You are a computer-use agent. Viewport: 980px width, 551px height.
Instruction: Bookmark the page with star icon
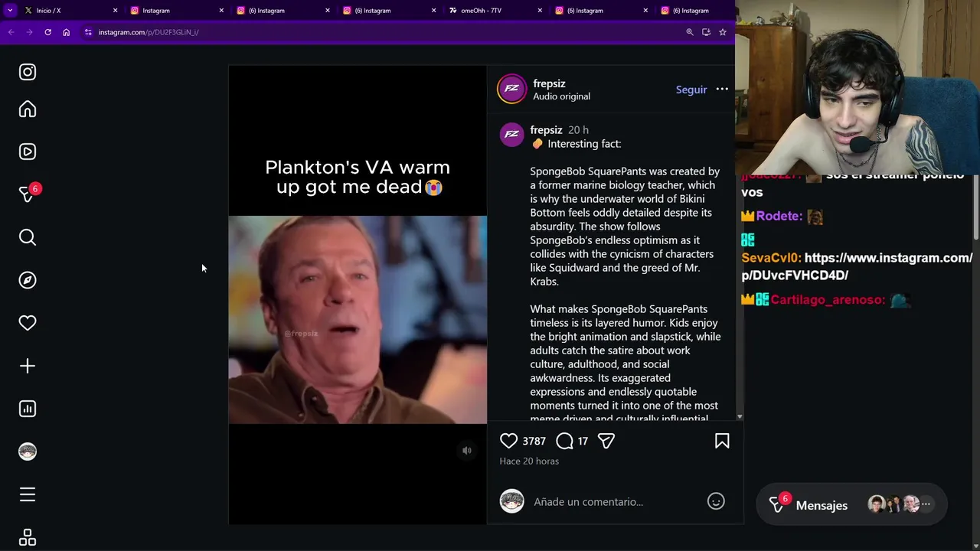point(722,32)
